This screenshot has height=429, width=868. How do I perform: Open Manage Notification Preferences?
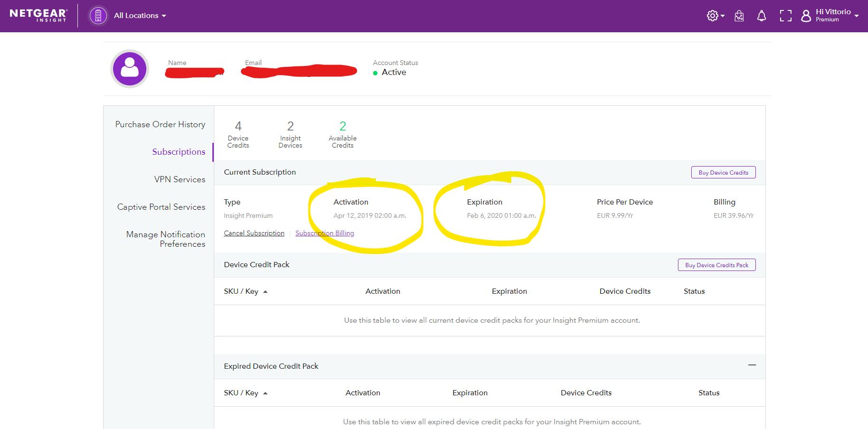pyautogui.click(x=165, y=239)
